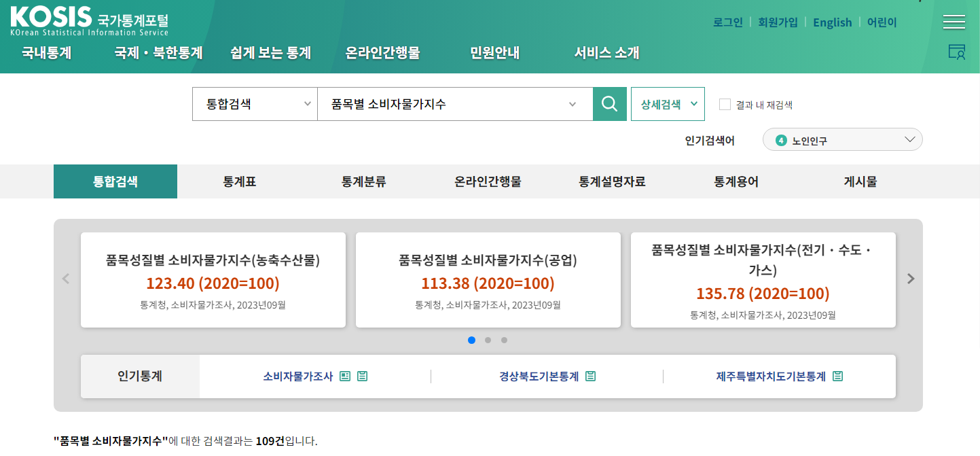The image size is (980, 456).
Task: Select the first carousel page dot
Action: pos(471,340)
